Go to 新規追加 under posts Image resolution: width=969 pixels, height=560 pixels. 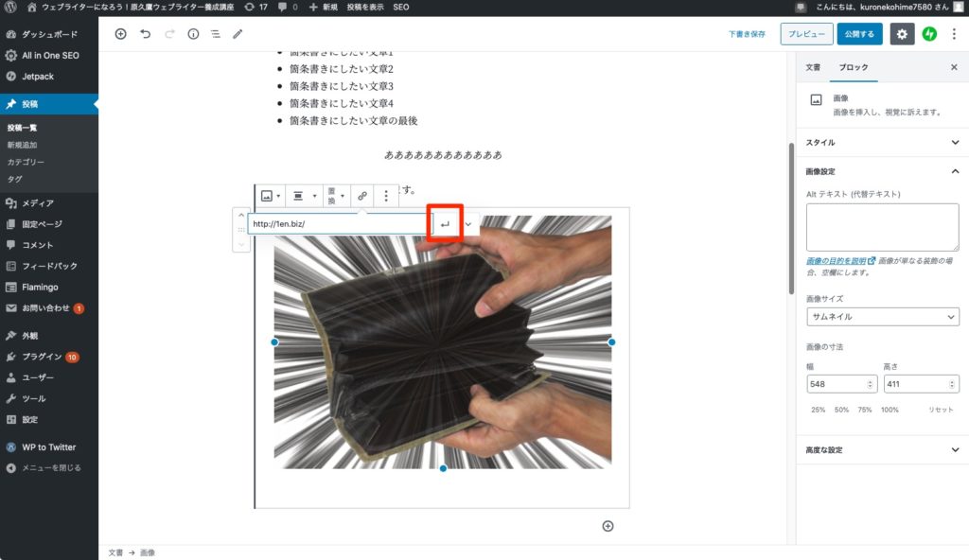(23, 145)
